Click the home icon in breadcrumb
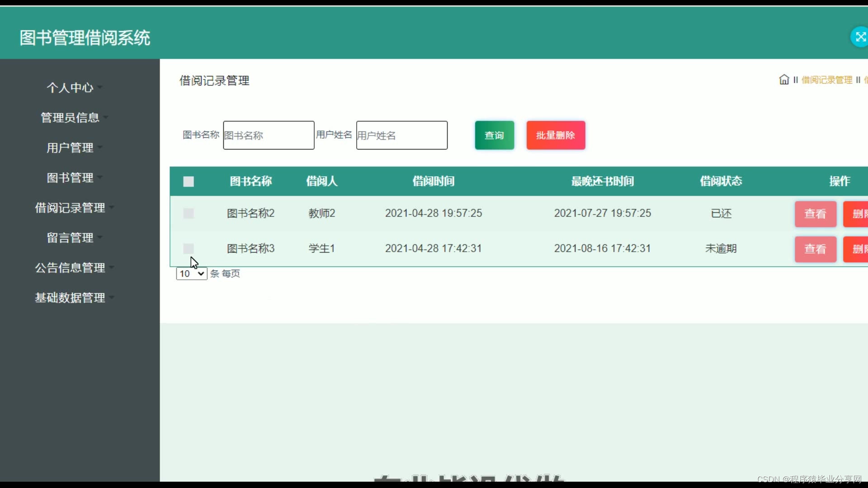The image size is (868, 488). (x=784, y=80)
